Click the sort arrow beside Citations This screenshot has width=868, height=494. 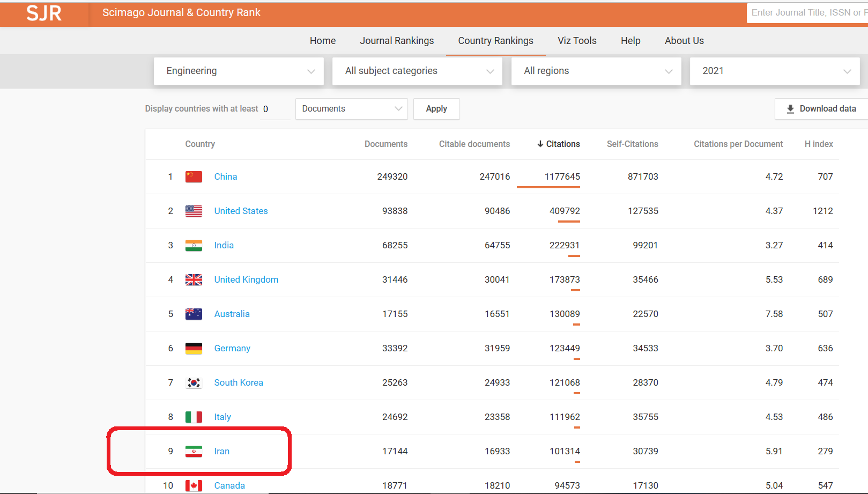click(x=540, y=144)
